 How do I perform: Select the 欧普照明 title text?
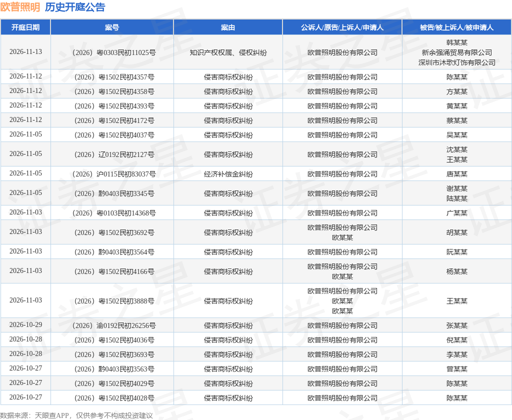coord(20,7)
